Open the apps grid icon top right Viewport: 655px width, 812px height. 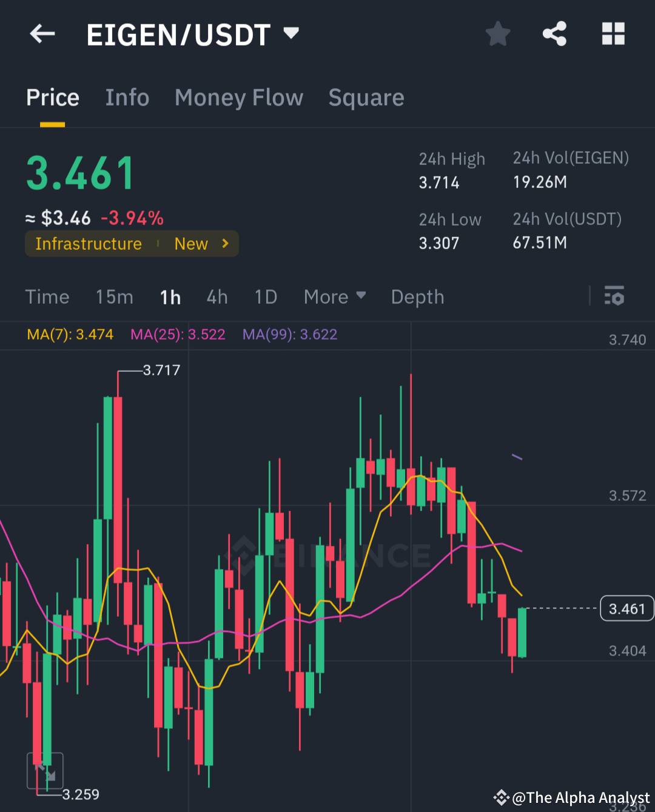pos(613,33)
